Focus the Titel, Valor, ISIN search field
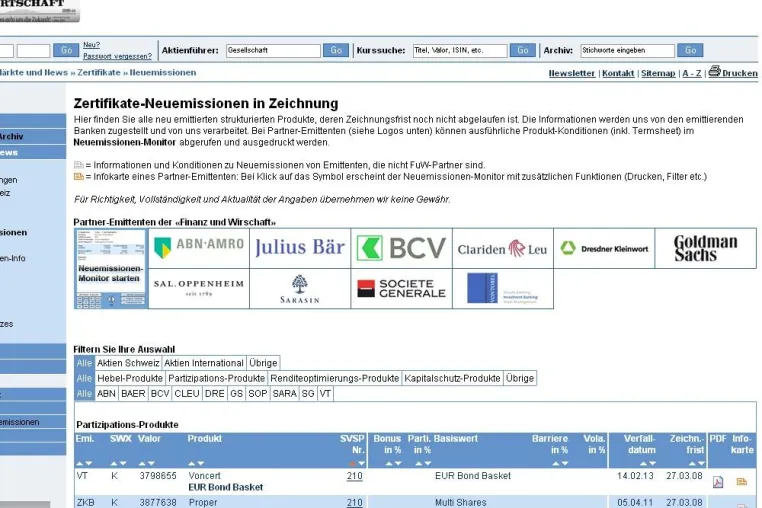762x508 pixels. coord(460,51)
